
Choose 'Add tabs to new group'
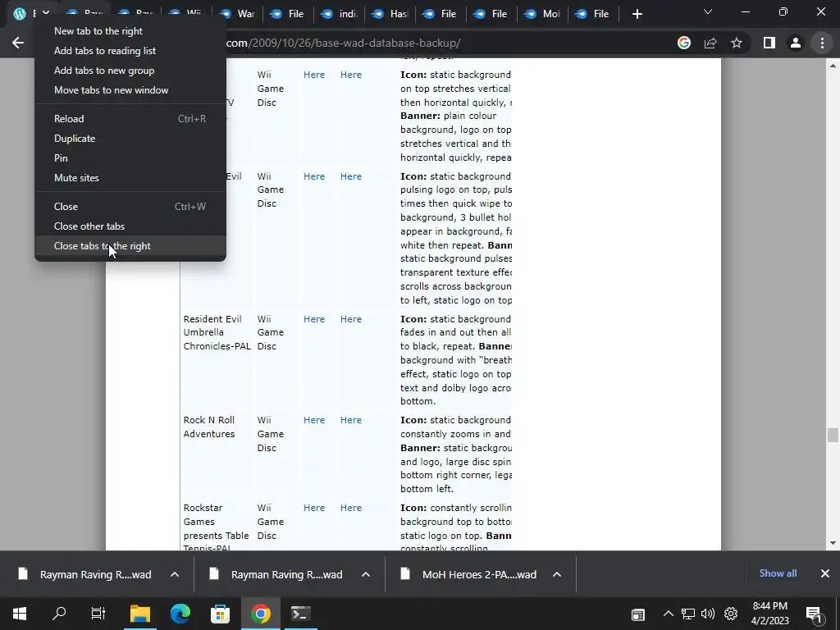point(130,71)
